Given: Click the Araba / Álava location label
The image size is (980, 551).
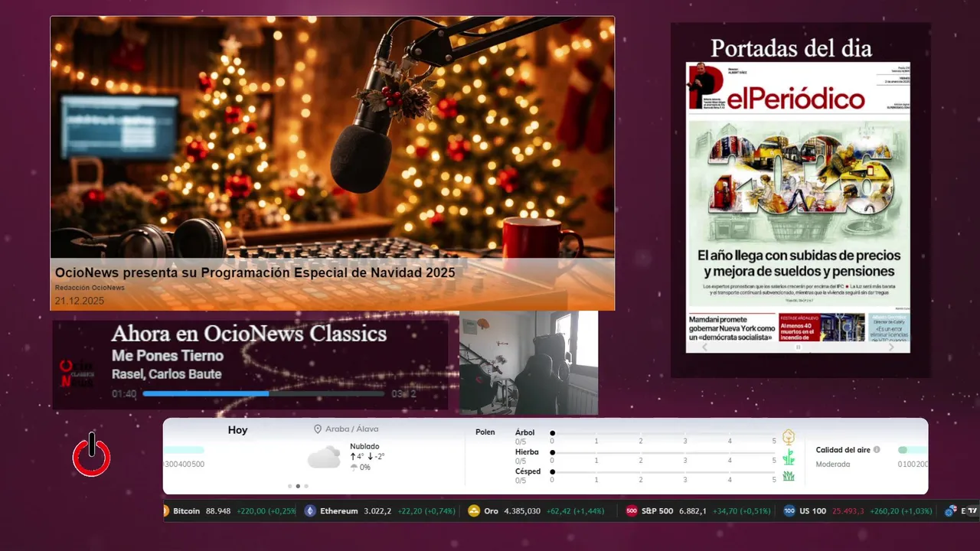Looking at the screenshot, I should click(x=351, y=429).
